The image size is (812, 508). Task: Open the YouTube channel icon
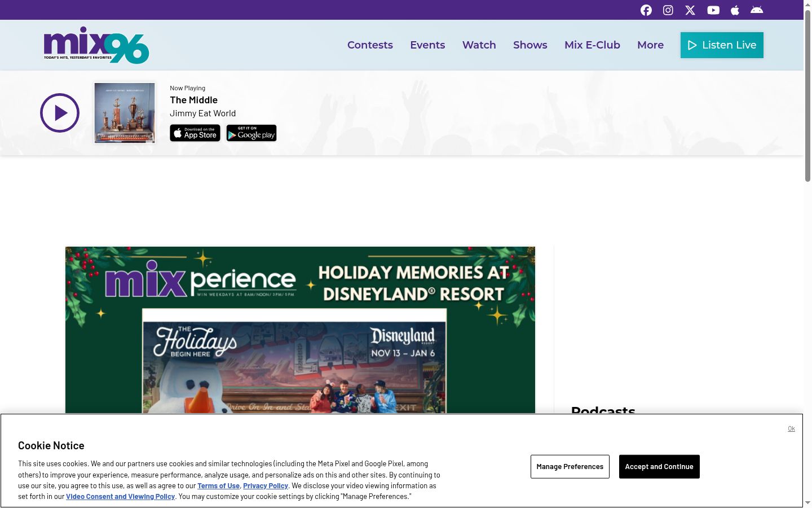(713, 10)
